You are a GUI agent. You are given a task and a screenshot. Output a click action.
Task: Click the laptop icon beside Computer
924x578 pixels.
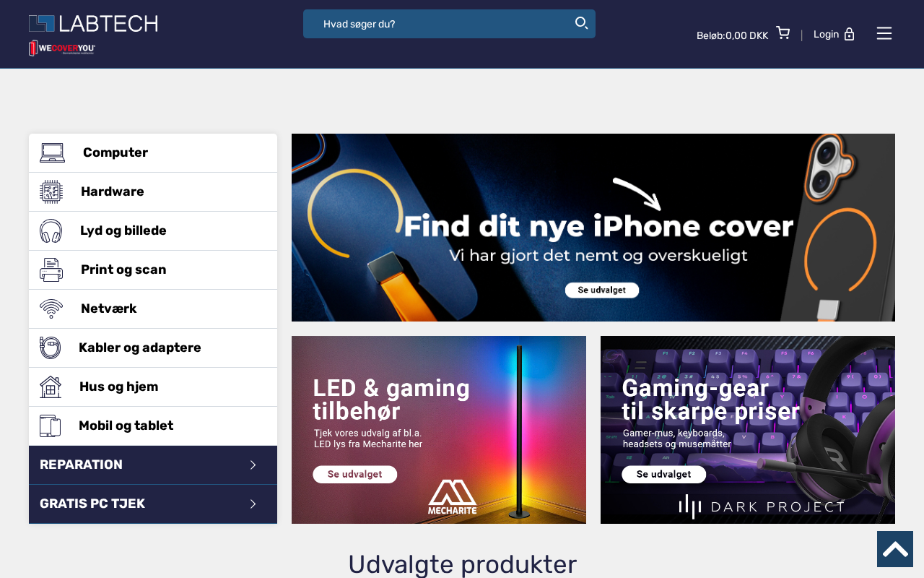(x=52, y=152)
